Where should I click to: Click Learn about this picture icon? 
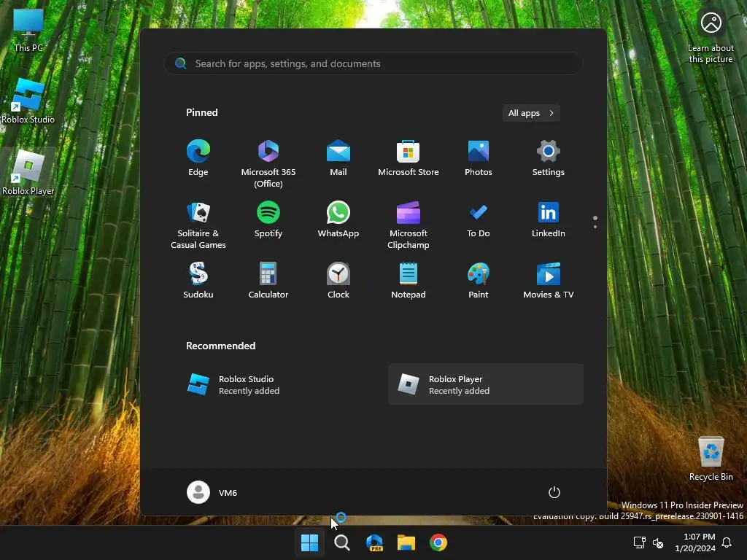711,38
